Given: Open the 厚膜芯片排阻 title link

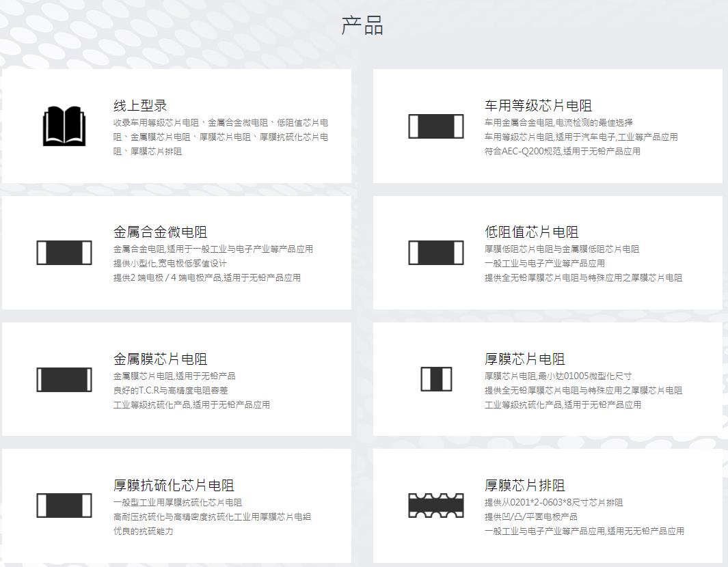Looking at the screenshot, I should (x=524, y=486).
